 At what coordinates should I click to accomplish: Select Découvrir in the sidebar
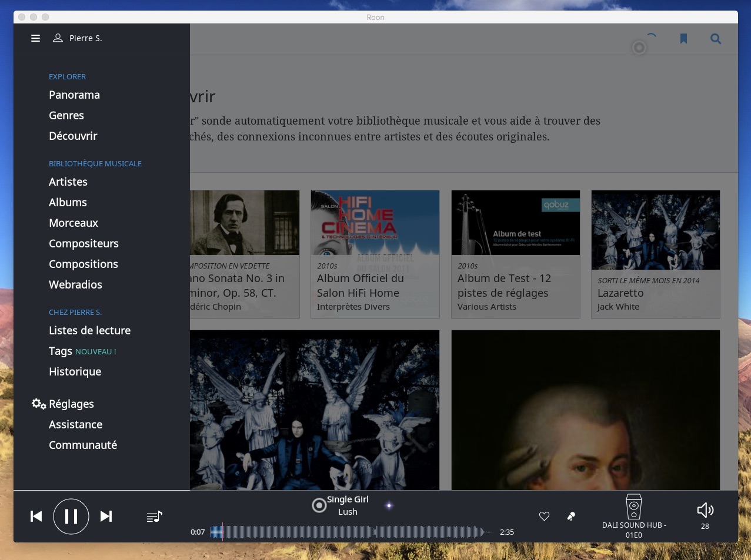point(73,136)
